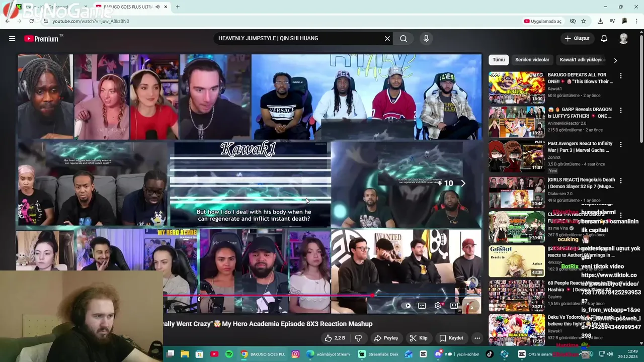This screenshot has width=644, height=362.
Task: Reload the page in Chrome
Action: [31, 21]
